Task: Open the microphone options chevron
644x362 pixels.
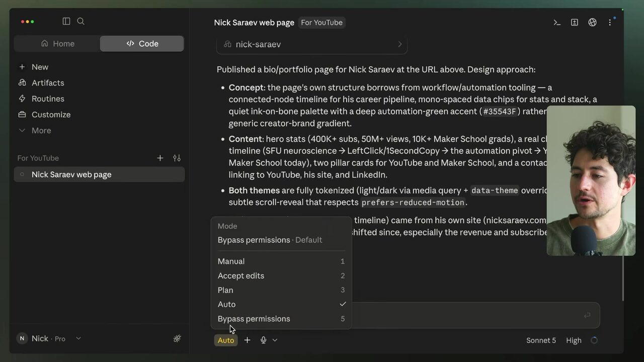Action: [x=275, y=340]
